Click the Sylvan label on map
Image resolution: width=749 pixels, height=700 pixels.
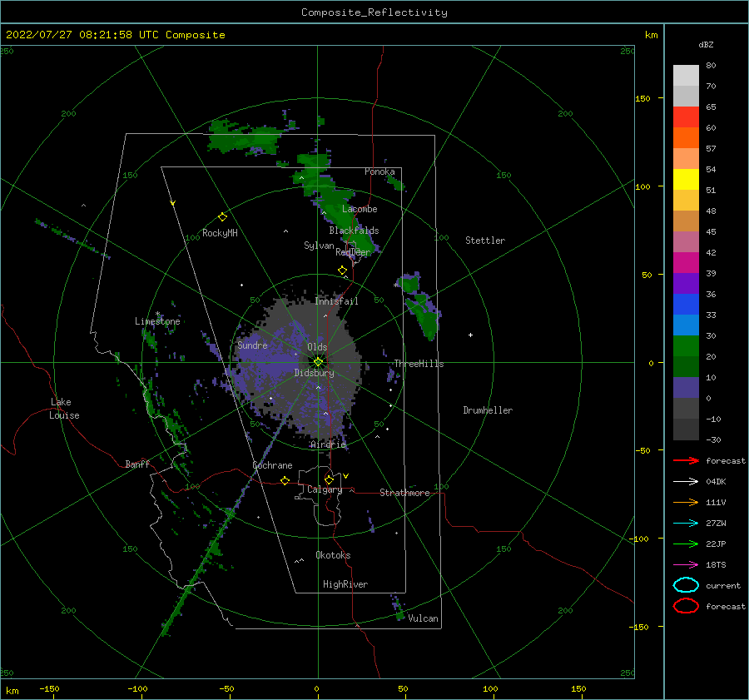319,246
